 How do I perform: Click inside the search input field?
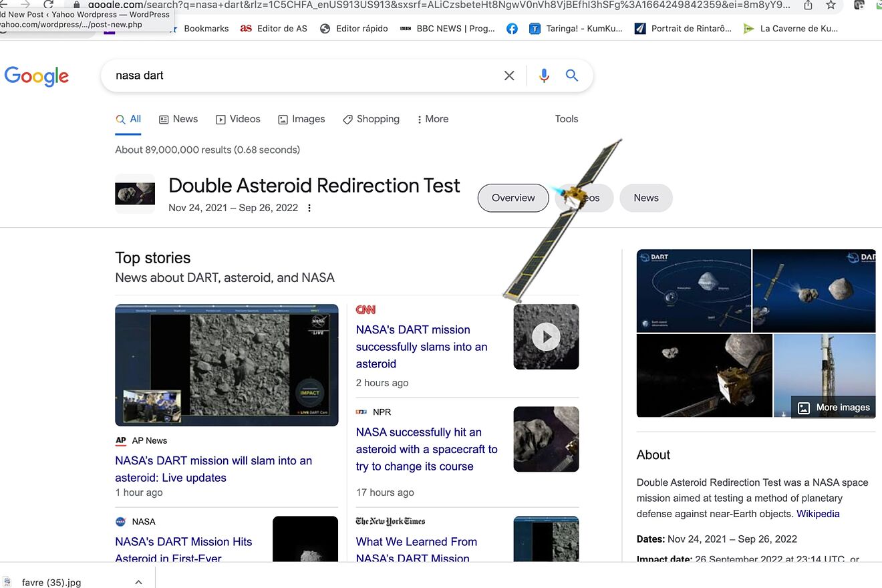tap(267, 76)
